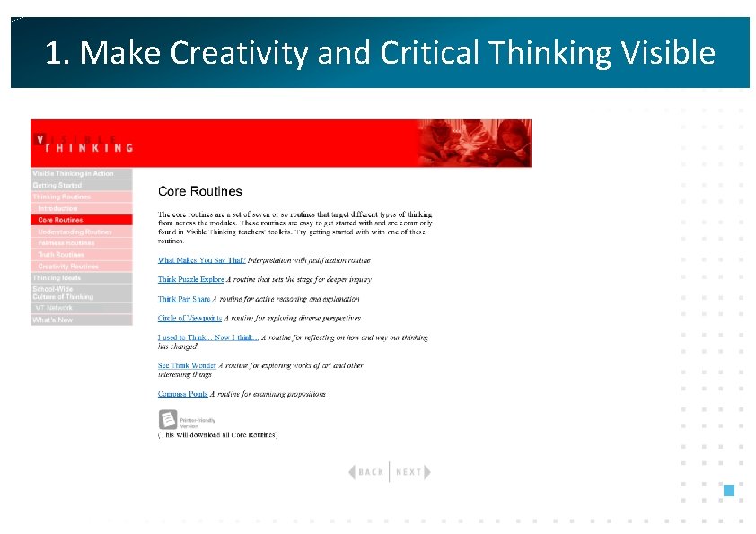Open 'What's New' from sidebar
The height and width of the screenshot is (534, 756).
pos(79,320)
